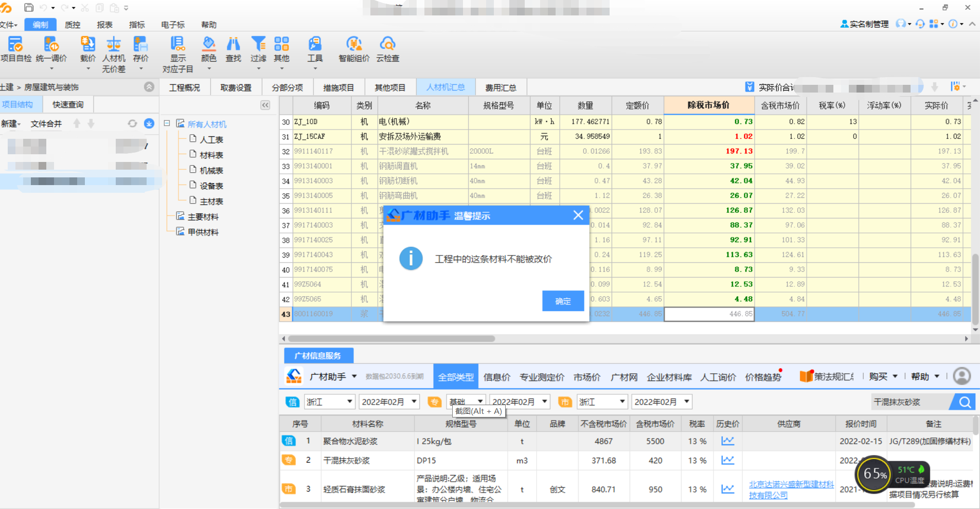Select 人材机无价差 tool
This screenshot has height=509, width=980.
(114, 54)
